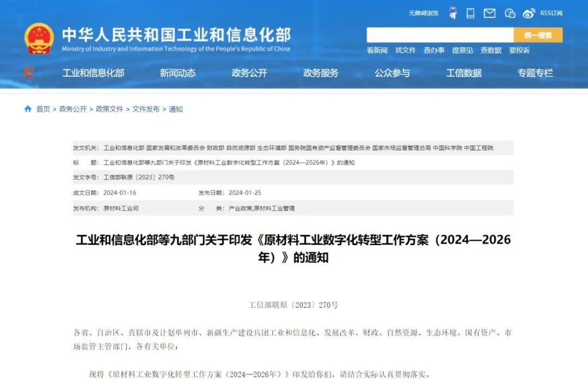The width and height of the screenshot is (588, 384).
Task: Click the 发文机关 row listing agencies
Action: [293, 148]
